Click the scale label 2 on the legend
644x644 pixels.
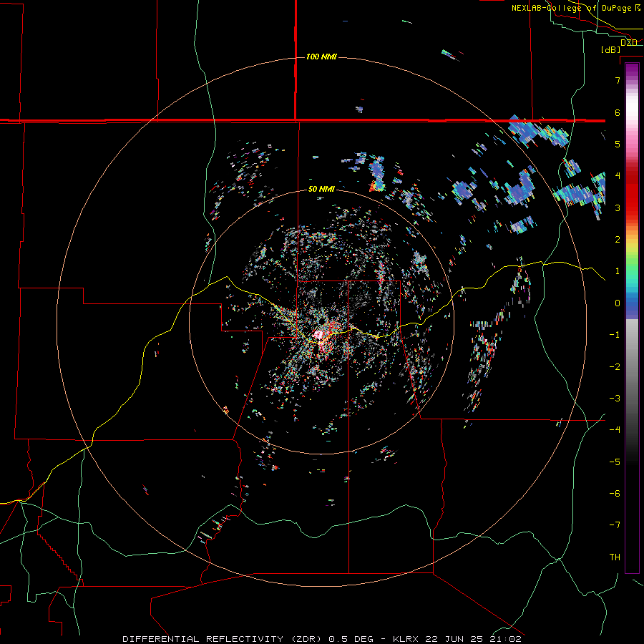tap(618, 240)
